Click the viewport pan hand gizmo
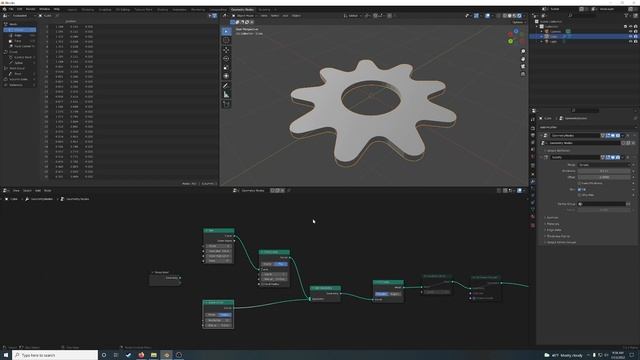 tap(523, 59)
